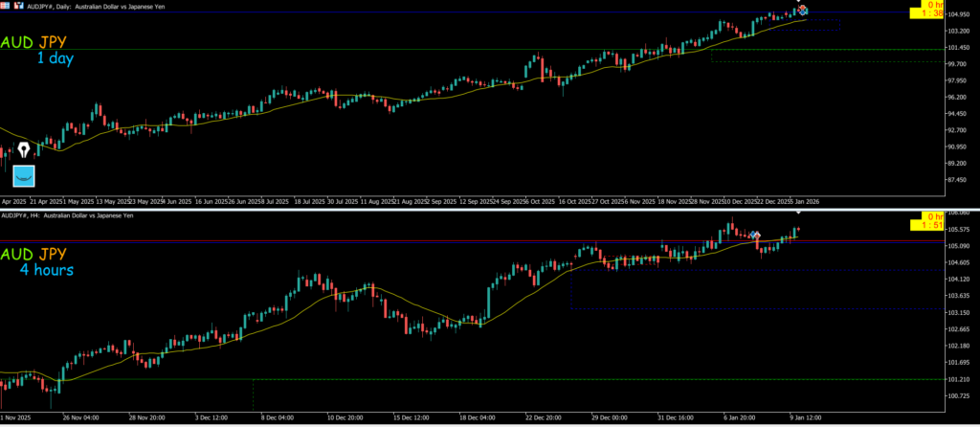Click the red-white icon left of AUDJPY# Daily title
This screenshot has height=427, width=980.
tap(18, 5)
